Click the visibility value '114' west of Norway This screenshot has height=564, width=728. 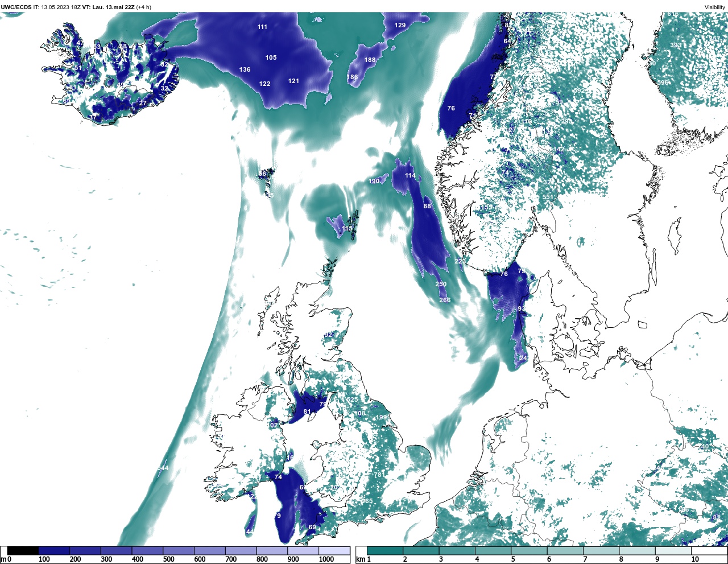[x=410, y=175]
